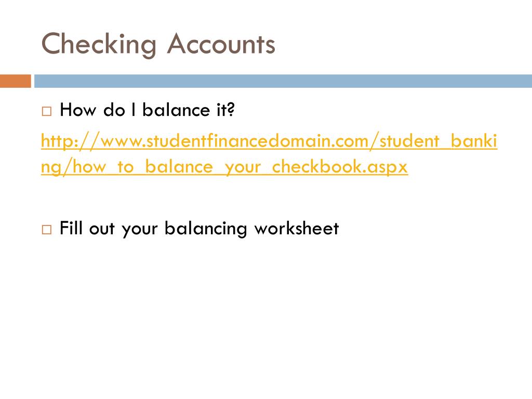Open the studentfinancedomain.com hyperlink
532x399 pixels.
[x=269, y=154]
